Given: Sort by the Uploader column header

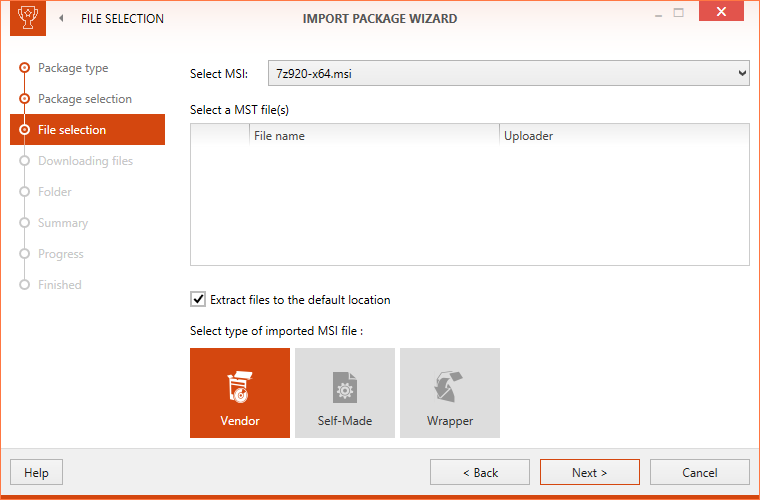Looking at the screenshot, I should (x=624, y=136).
